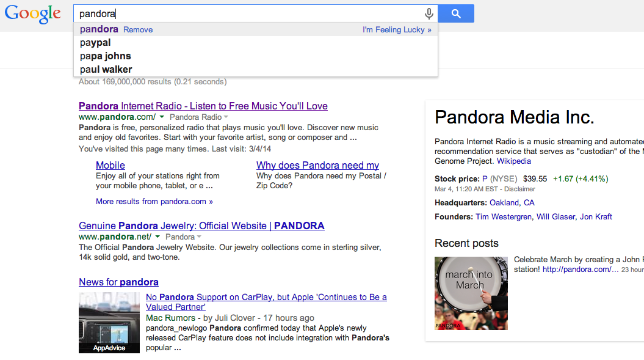Click the I'm Feeling Lucky link

coord(397,30)
